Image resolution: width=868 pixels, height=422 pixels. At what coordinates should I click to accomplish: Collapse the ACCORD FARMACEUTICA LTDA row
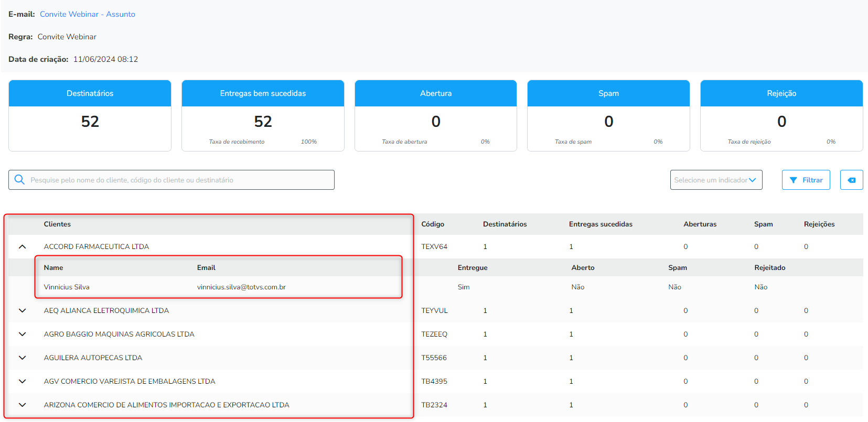point(22,246)
